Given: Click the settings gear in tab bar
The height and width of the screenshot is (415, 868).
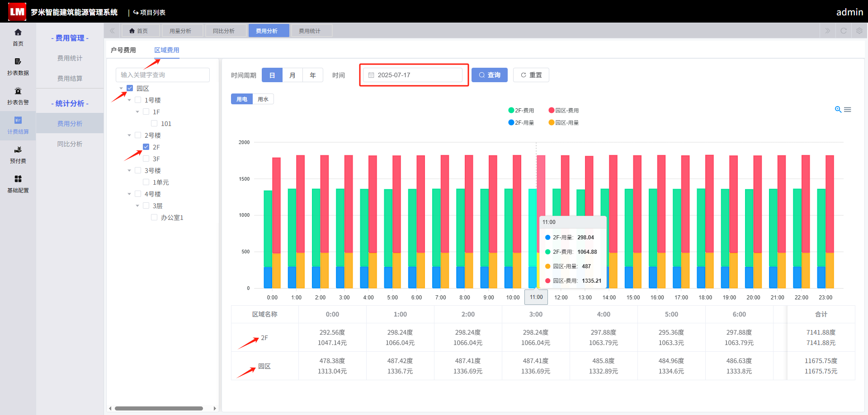Looking at the screenshot, I should click(x=859, y=31).
